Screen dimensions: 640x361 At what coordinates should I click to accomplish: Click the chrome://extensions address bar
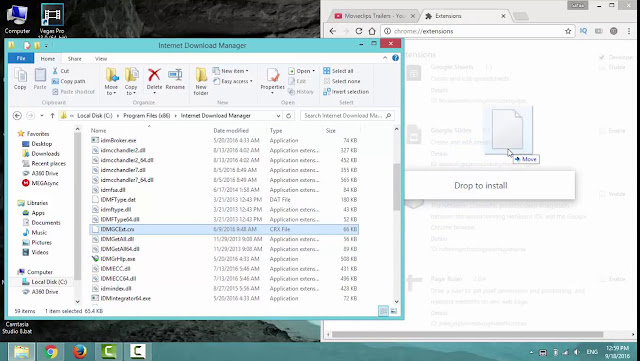tap(478, 31)
